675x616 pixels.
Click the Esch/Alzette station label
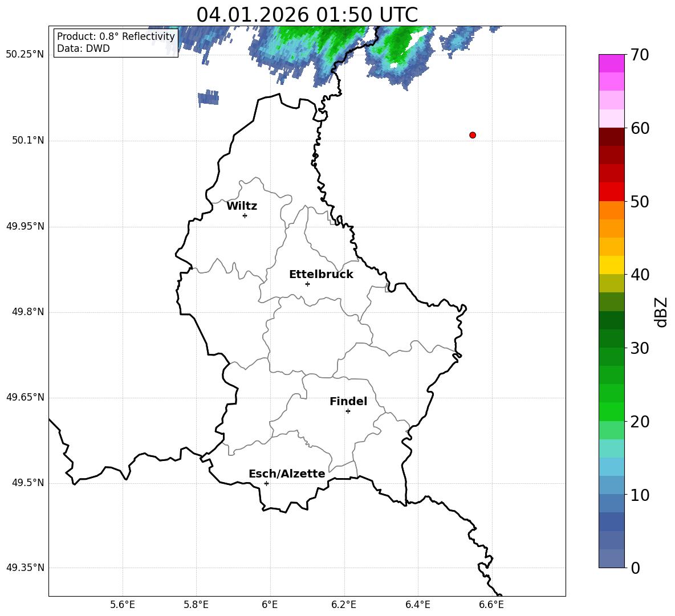(287, 474)
